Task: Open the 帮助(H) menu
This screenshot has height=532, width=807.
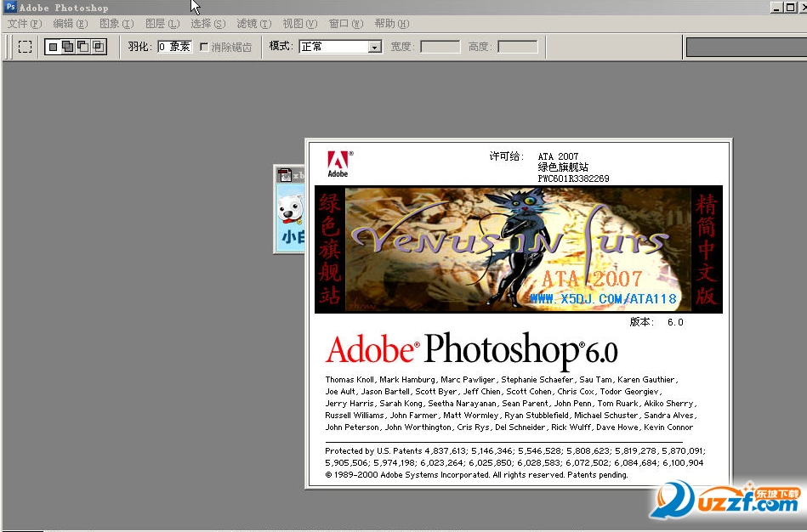Action: [392, 24]
